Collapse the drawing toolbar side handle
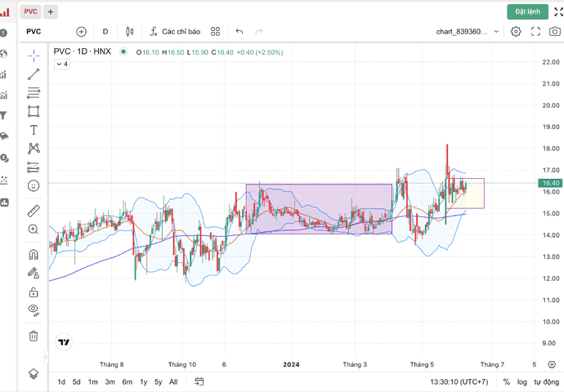564x392 pixels. [x=46, y=357]
